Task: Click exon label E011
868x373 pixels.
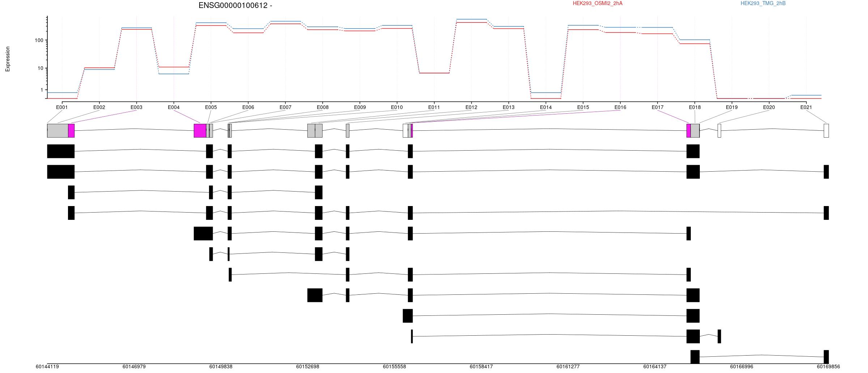Action: [434, 107]
